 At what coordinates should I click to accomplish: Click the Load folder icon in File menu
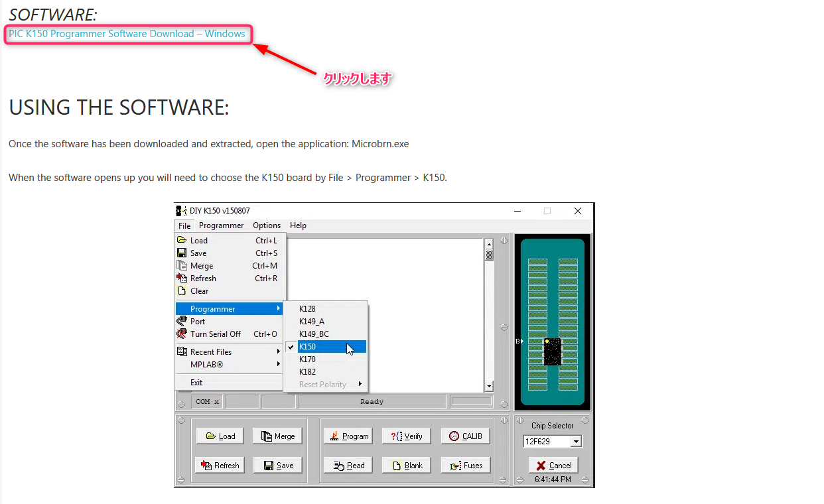click(182, 240)
